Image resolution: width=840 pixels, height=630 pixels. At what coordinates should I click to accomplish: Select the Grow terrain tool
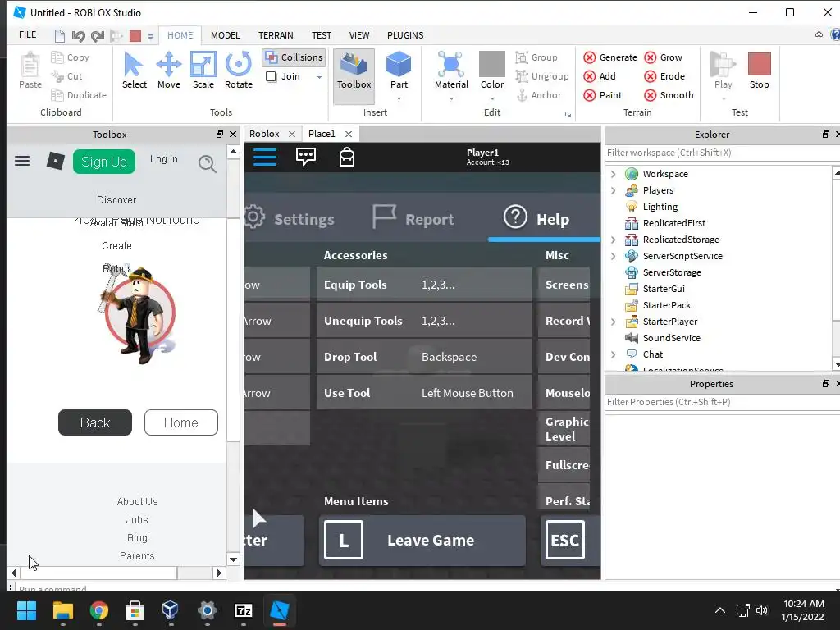pos(663,57)
